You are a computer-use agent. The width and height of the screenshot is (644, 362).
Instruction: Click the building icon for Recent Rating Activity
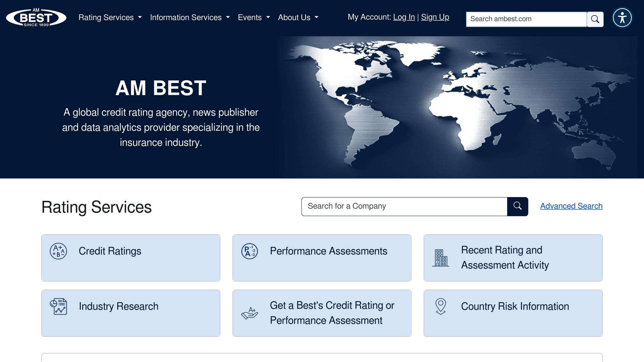[441, 258]
